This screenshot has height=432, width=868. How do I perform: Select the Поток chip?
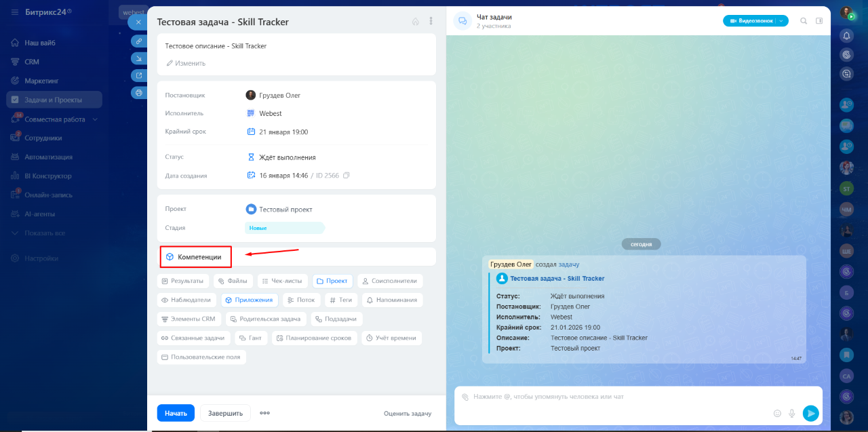(301, 300)
